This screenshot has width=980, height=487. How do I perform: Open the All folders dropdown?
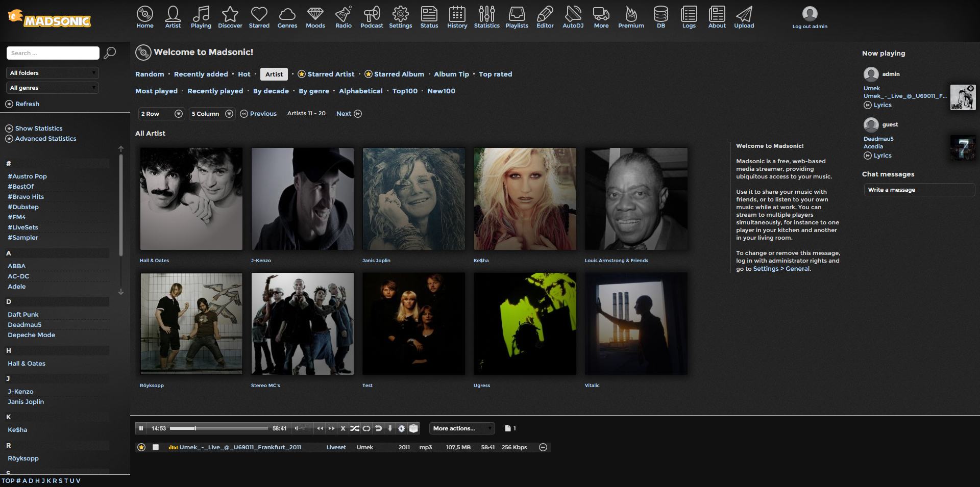[x=53, y=73]
